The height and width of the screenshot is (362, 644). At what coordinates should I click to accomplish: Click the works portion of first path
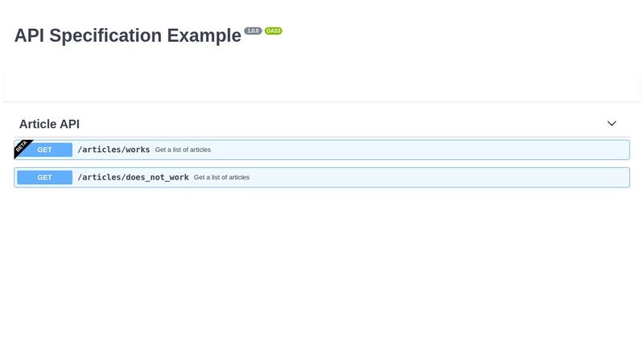(x=138, y=150)
